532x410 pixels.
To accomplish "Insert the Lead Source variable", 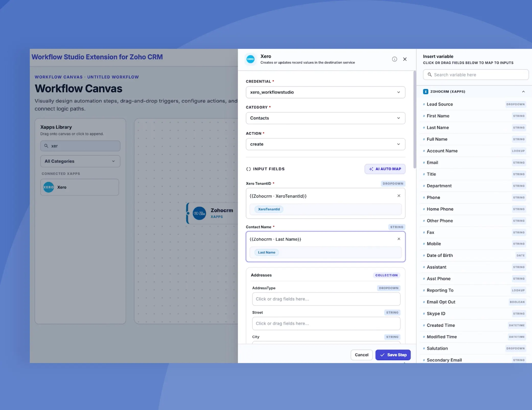I will pos(474,104).
